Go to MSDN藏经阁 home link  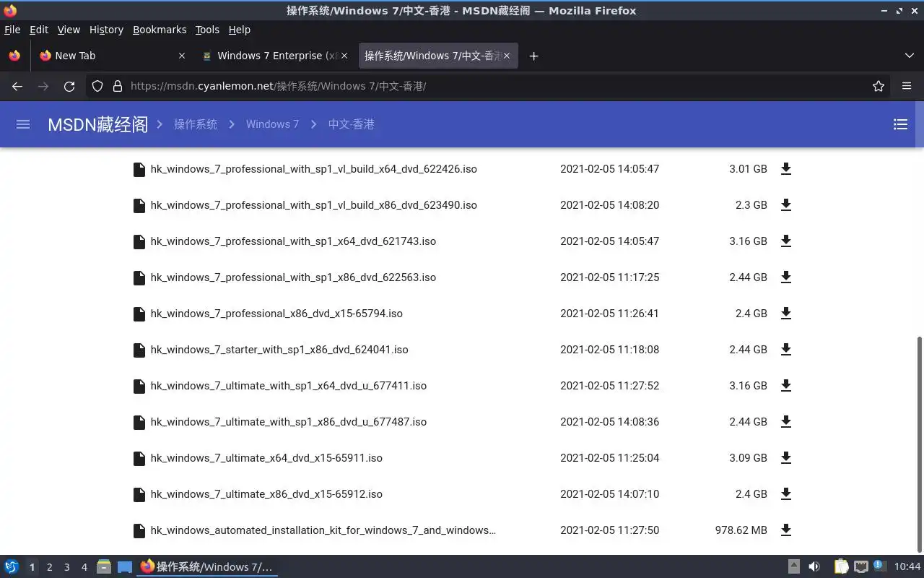[97, 124]
